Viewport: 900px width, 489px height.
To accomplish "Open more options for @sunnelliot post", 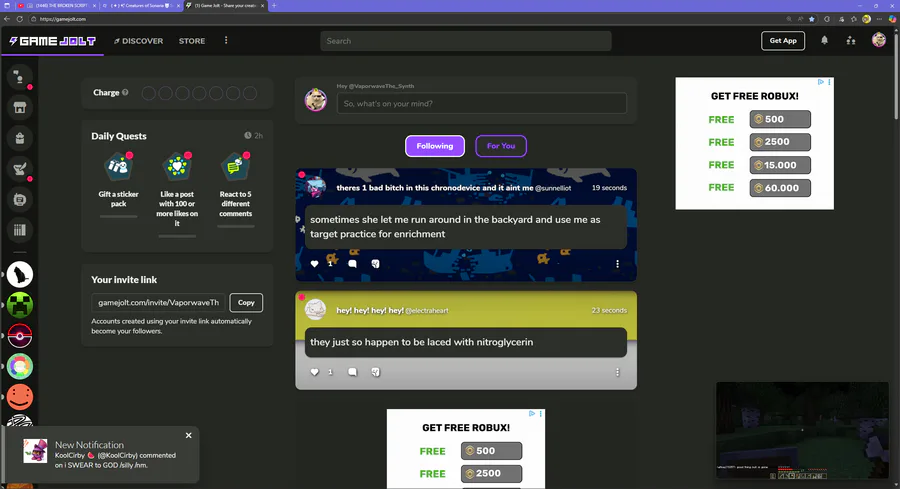I will click(617, 264).
